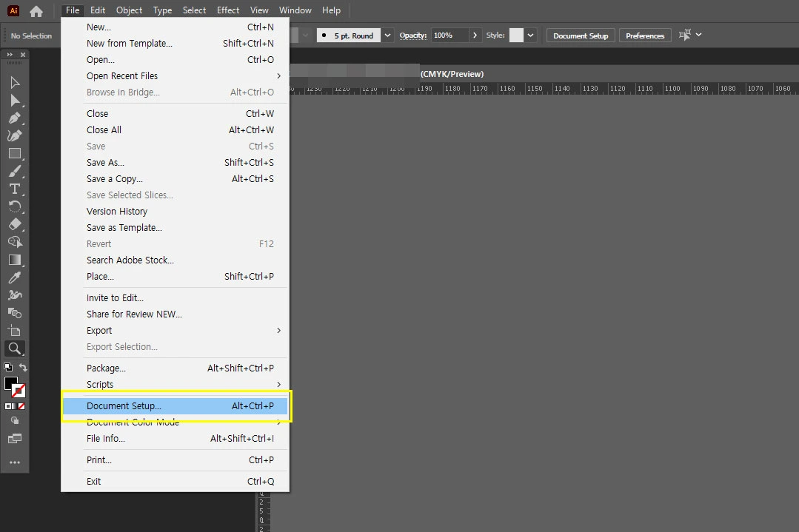Click the black Fill color swatch
Viewport: 799px width, 532px height.
pyautogui.click(x=10, y=383)
